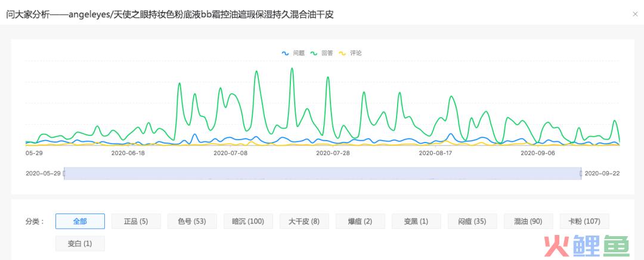The image size is (644, 260).
Task: Filter by 正品 (5) category
Action: 136,221
